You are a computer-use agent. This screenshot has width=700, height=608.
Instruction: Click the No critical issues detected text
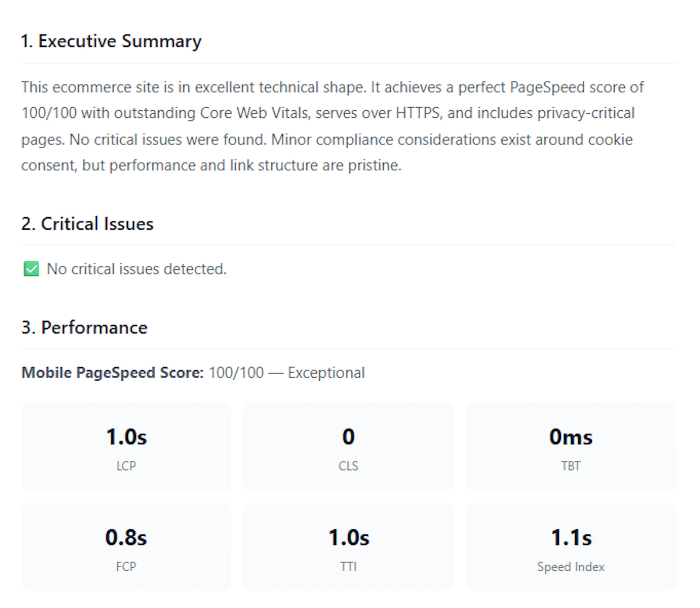[x=136, y=269]
